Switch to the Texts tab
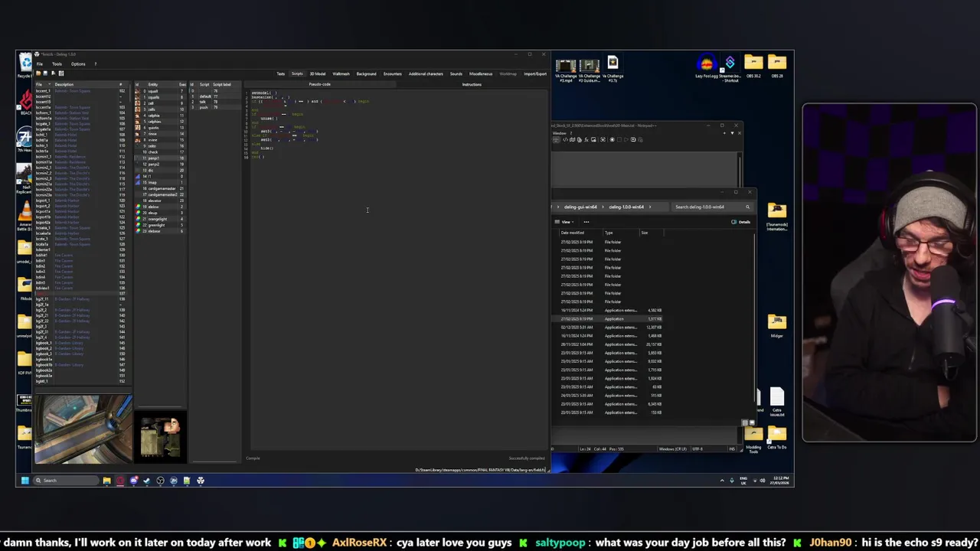 pyautogui.click(x=281, y=74)
